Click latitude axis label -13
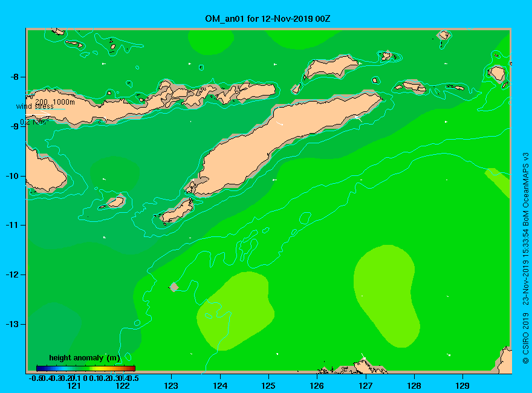This screenshot has width=532, height=393. 12,325
